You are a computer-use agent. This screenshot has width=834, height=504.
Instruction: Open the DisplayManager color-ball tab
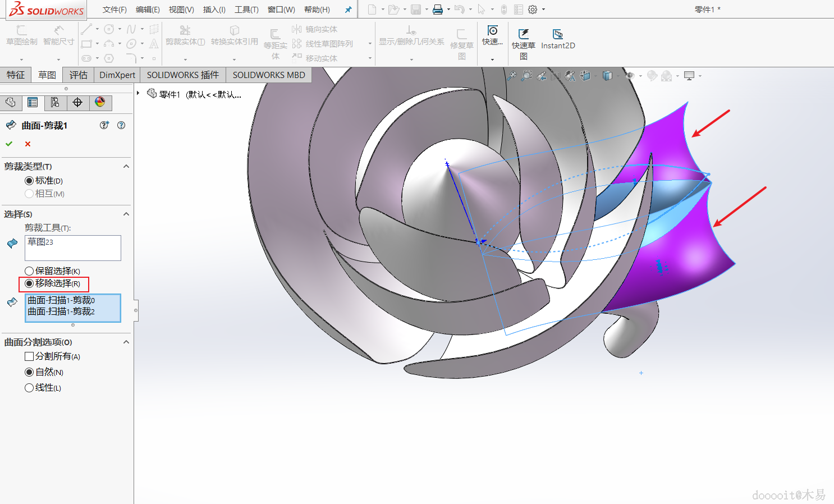point(100,102)
